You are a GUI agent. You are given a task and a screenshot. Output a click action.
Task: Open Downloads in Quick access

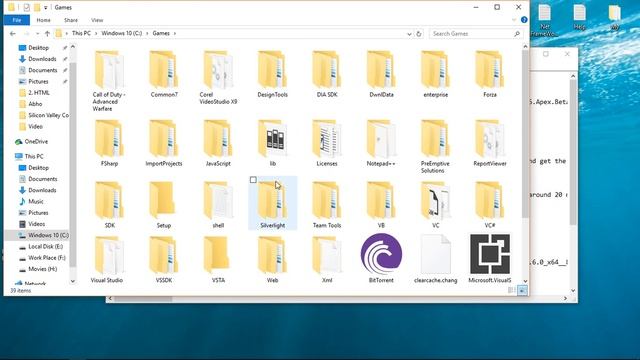click(42, 59)
